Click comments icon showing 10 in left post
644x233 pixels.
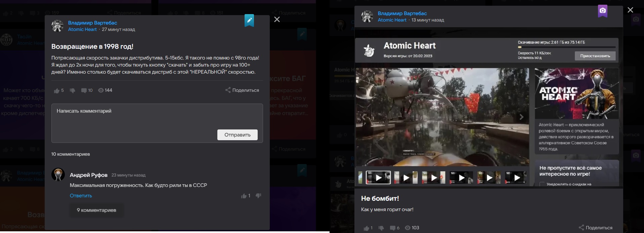(x=84, y=90)
